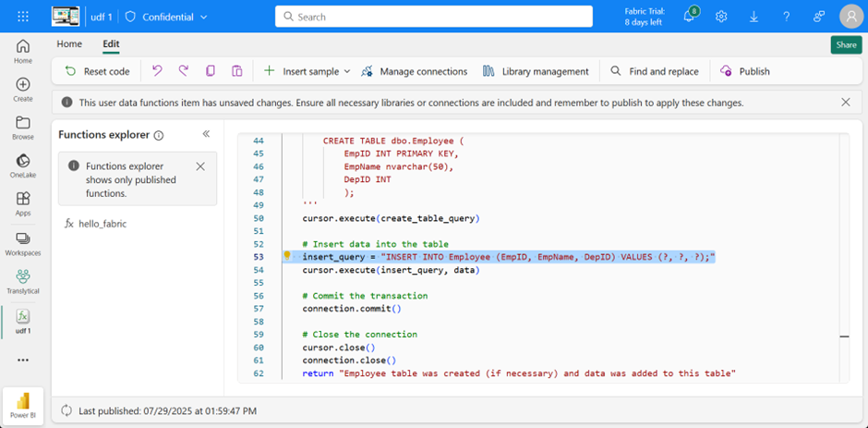Switch to the Home tab
Viewport: 868px width, 428px height.
[69, 43]
